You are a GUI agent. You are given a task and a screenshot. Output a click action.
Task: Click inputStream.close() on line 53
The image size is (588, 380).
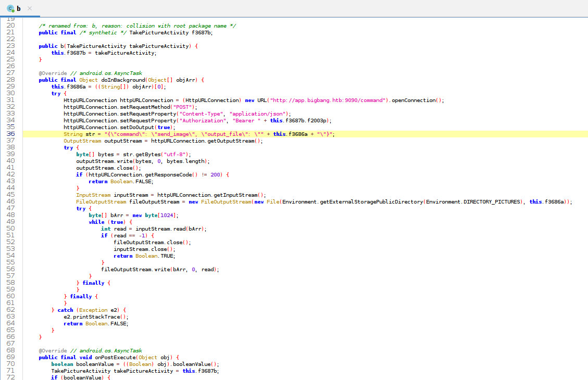click(144, 249)
